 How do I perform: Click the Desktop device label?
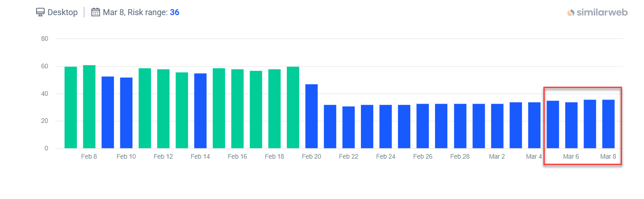pyautogui.click(x=63, y=12)
